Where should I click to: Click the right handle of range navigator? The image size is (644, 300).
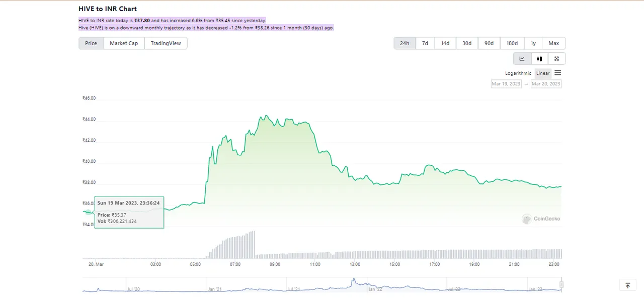click(x=561, y=284)
